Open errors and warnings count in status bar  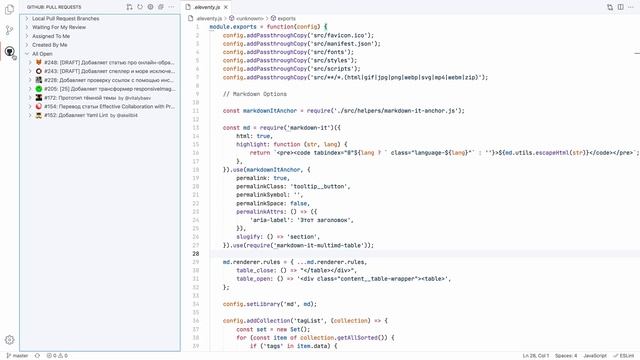[57, 356]
